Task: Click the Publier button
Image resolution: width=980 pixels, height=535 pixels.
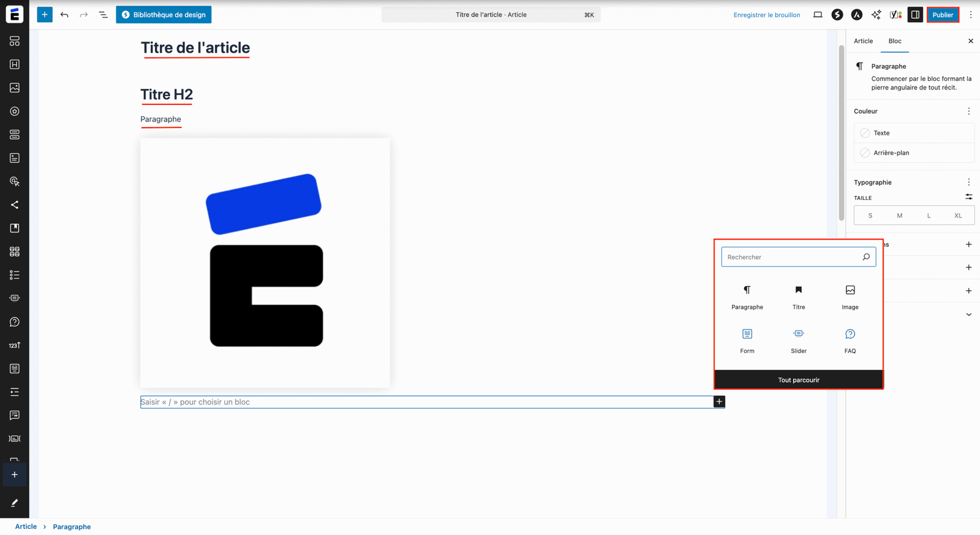Action: [943, 15]
